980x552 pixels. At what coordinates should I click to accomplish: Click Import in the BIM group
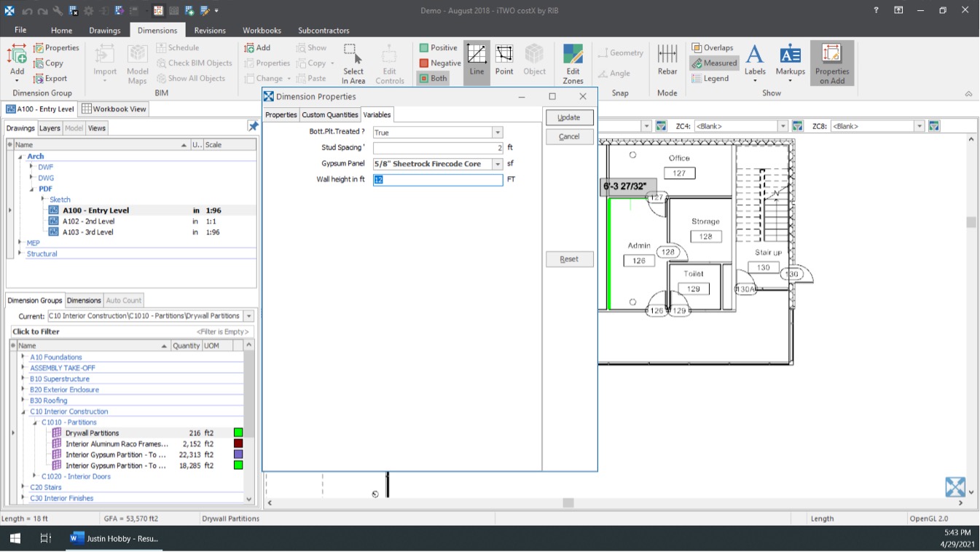105,63
